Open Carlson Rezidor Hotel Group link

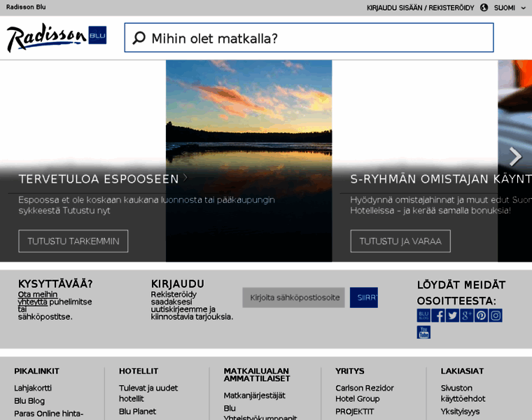coord(365,393)
